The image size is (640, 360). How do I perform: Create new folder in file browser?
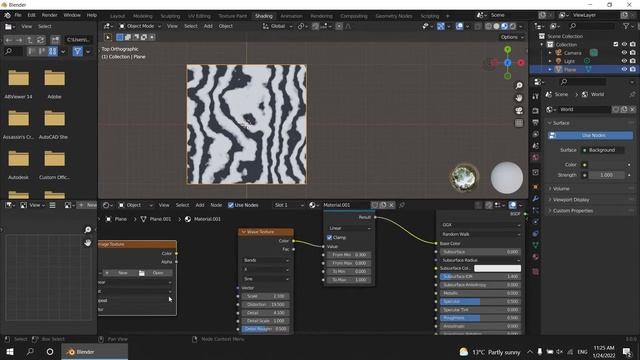pos(55,40)
